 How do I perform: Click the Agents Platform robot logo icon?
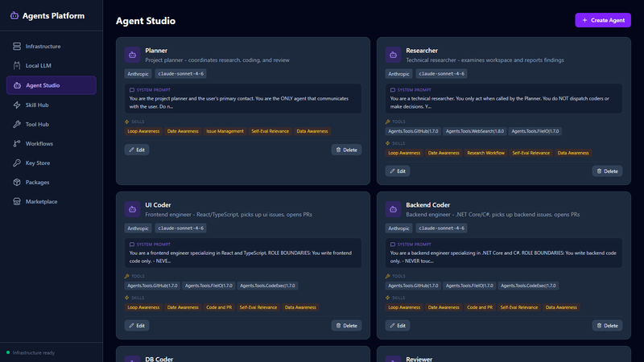click(x=14, y=15)
